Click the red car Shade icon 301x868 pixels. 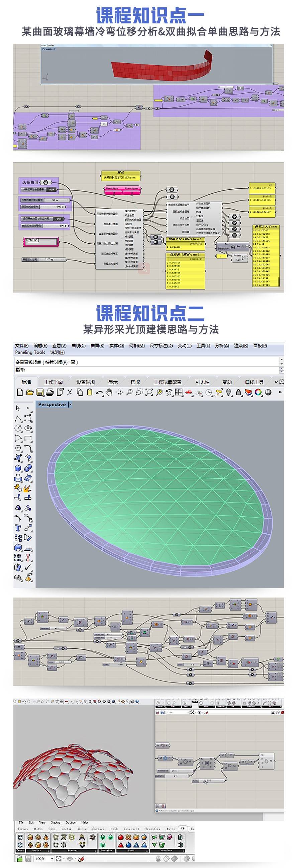189,392
